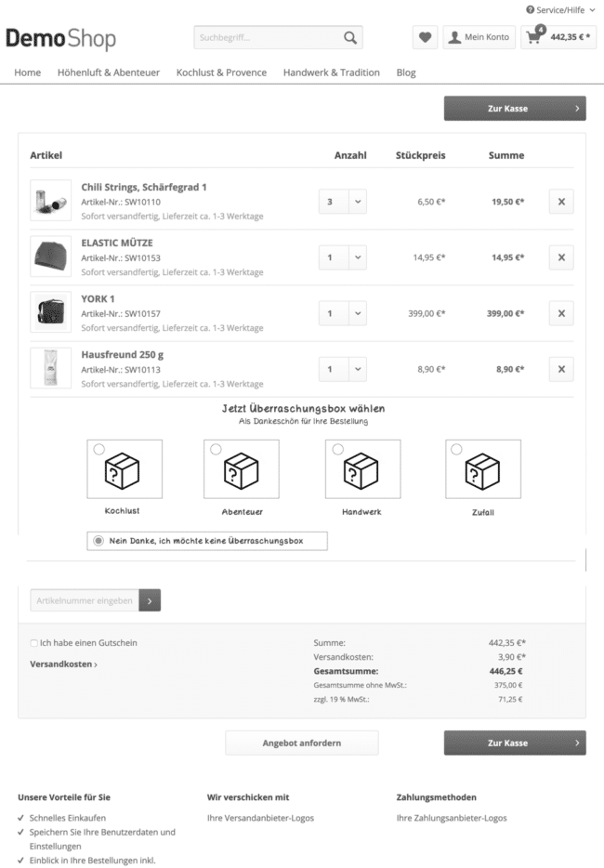Click the search magnifier icon
This screenshot has width=604, height=868.
click(350, 37)
